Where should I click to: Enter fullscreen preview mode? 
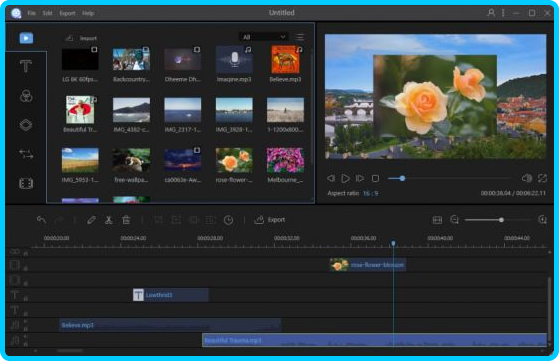pyautogui.click(x=542, y=178)
